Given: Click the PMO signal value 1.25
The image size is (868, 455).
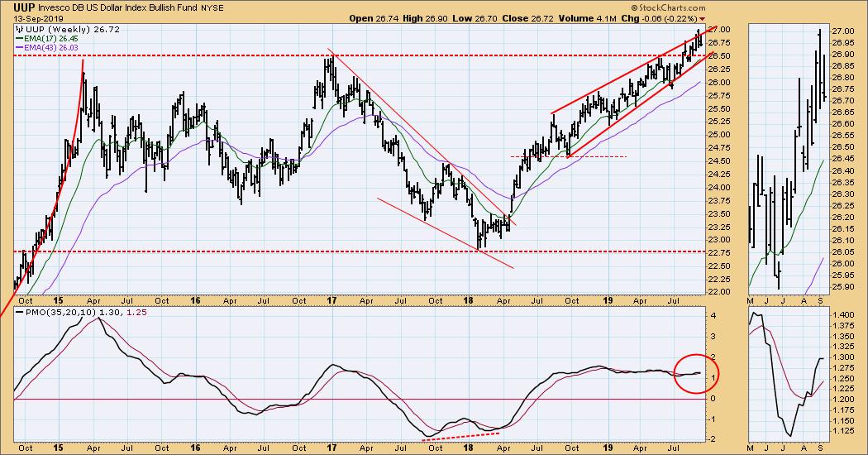Looking at the screenshot, I should (136, 313).
